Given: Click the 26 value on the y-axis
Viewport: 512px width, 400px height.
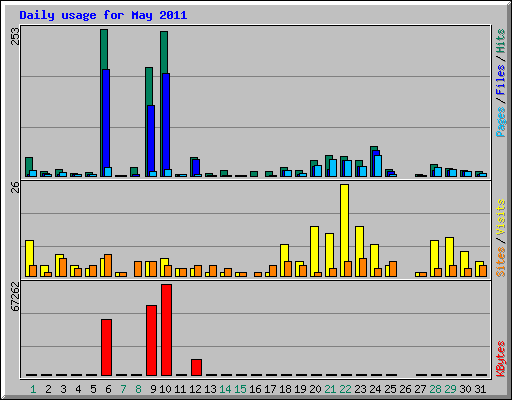Looking at the screenshot, I should point(15,188).
